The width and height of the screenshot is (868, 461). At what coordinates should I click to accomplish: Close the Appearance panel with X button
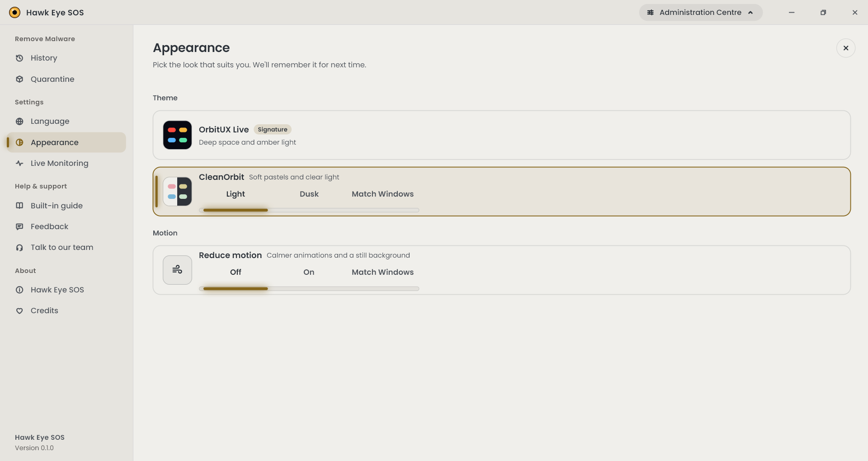coord(845,48)
